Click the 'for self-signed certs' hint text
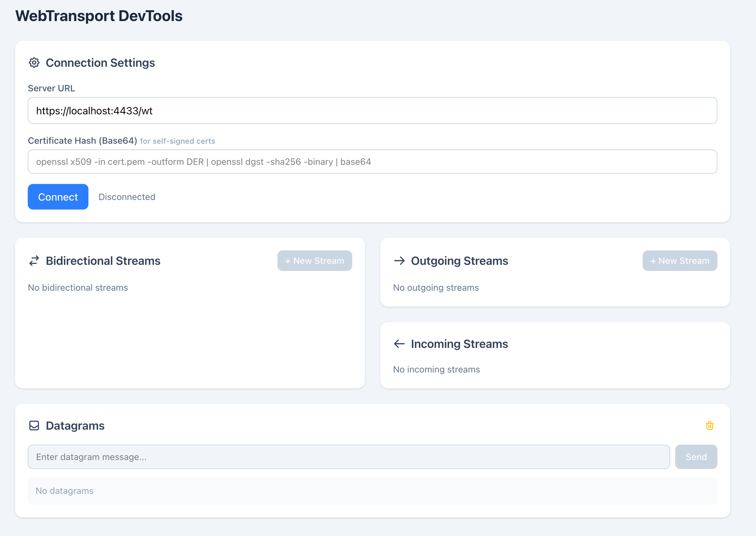The height and width of the screenshot is (536, 756). click(177, 141)
